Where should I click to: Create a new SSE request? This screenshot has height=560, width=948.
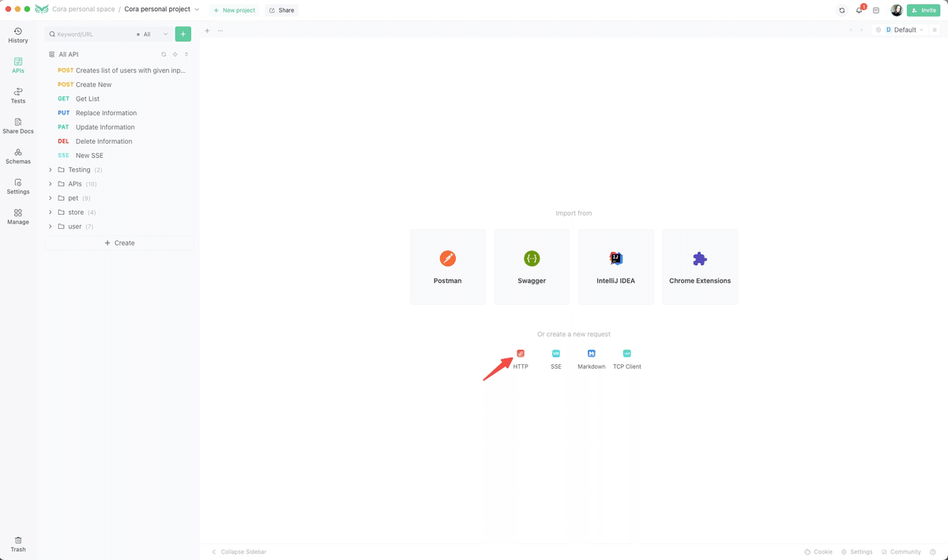555,359
